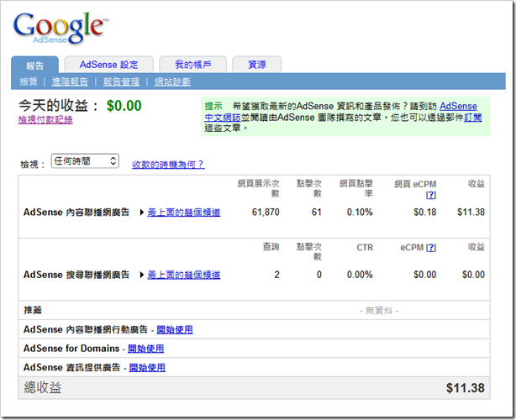Screen dimensions: 516x420
Task: Open the 進階報告 sub-navigation link
Action: click(x=70, y=81)
